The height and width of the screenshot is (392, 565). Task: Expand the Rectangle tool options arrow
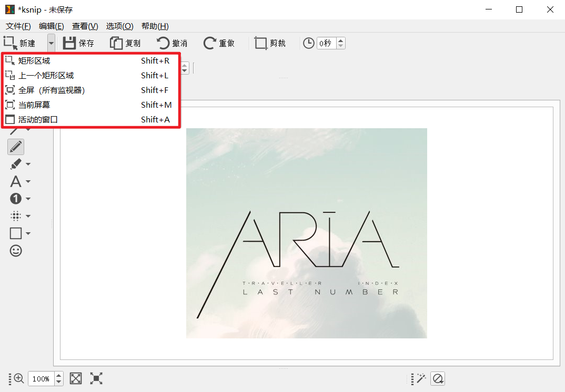(x=28, y=234)
